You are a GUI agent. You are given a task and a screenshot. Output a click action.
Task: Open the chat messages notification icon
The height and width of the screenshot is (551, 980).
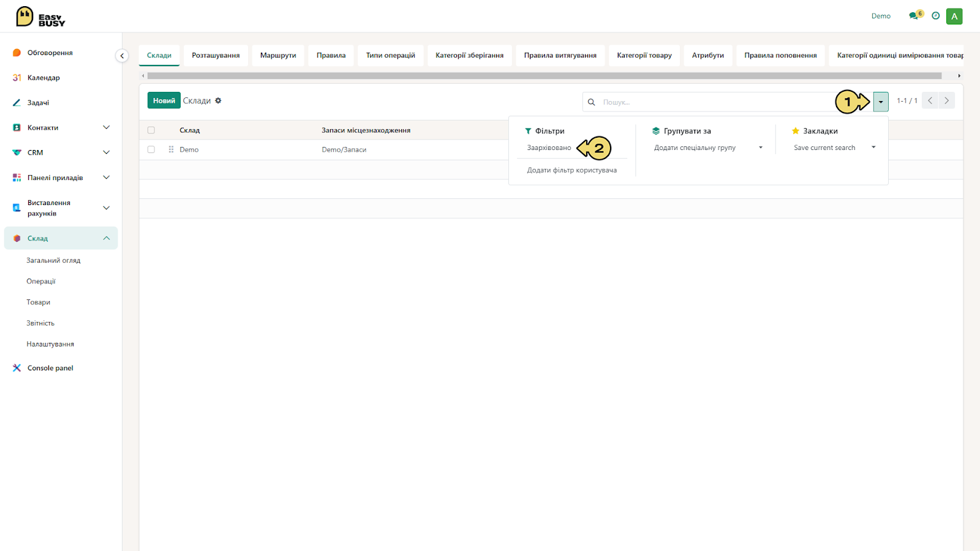click(x=915, y=16)
